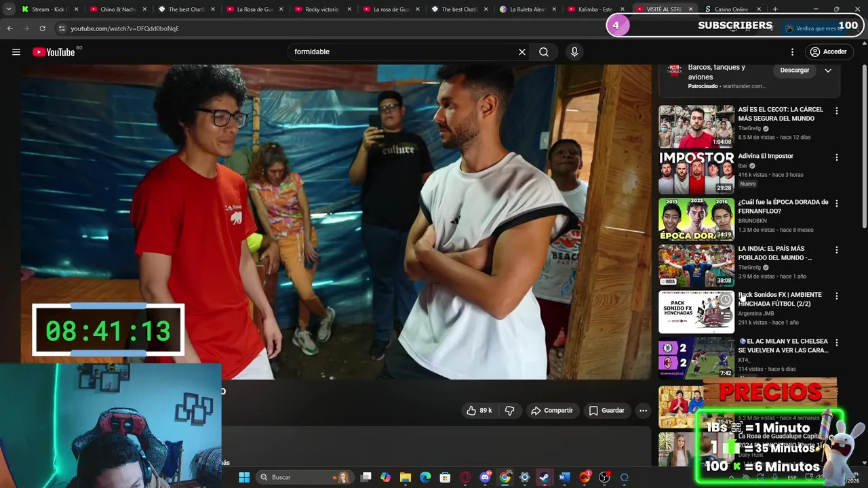Open the TheGrefg channel under CECOT video

(x=749, y=128)
